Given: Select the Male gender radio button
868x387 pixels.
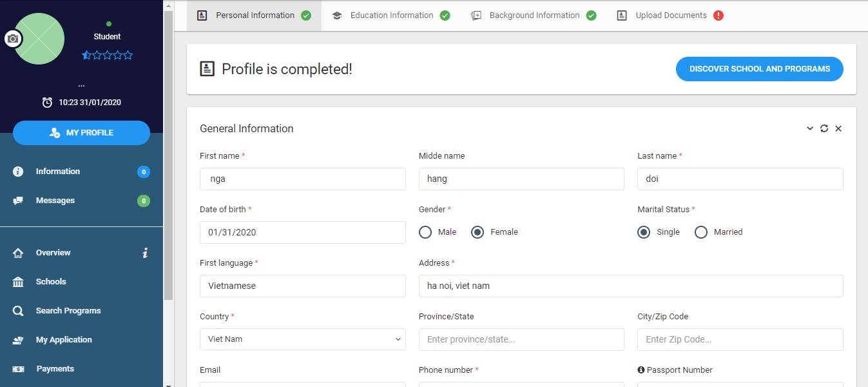Looking at the screenshot, I should point(425,232).
